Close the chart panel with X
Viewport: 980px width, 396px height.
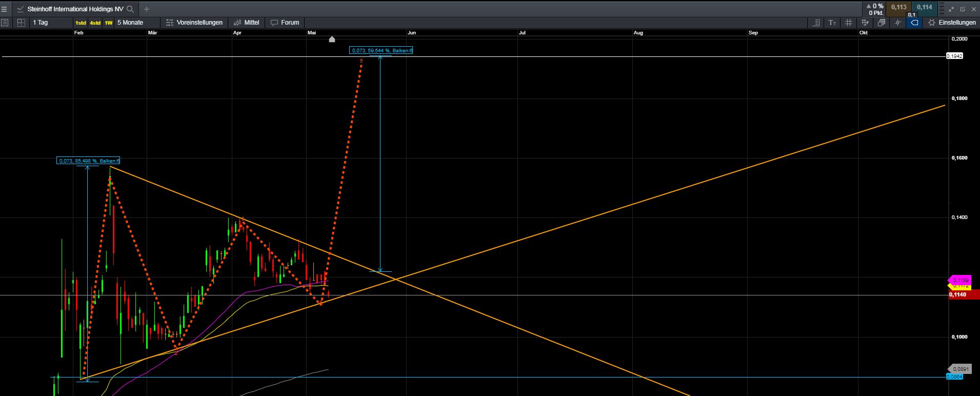tap(973, 9)
